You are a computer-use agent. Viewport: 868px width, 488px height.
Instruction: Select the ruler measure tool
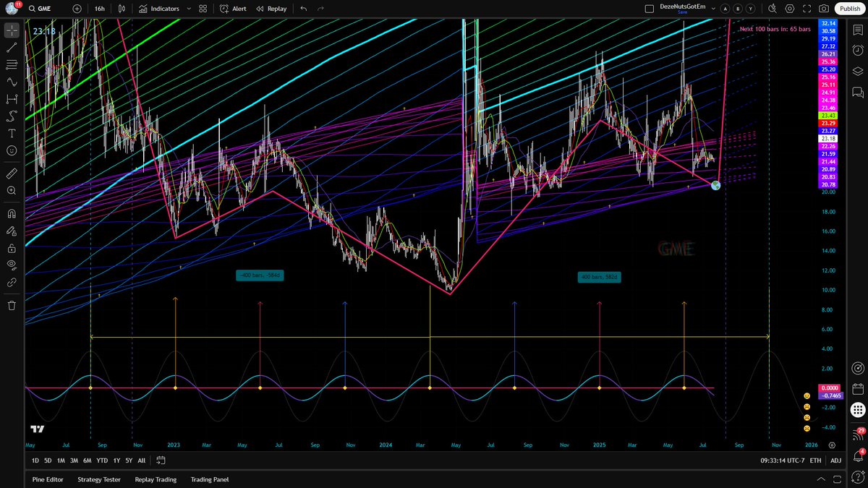tap(12, 174)
